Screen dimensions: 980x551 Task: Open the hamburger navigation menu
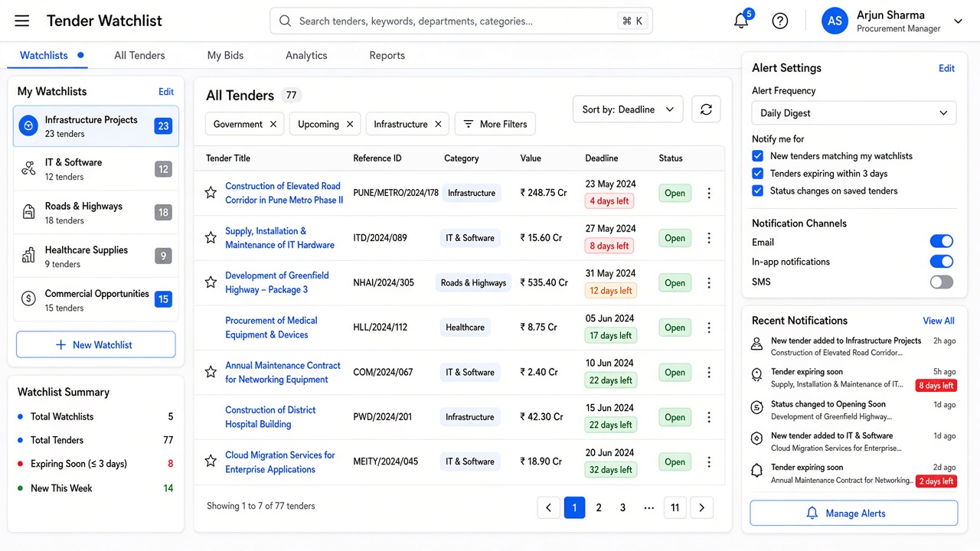click(x=21, y=21)
